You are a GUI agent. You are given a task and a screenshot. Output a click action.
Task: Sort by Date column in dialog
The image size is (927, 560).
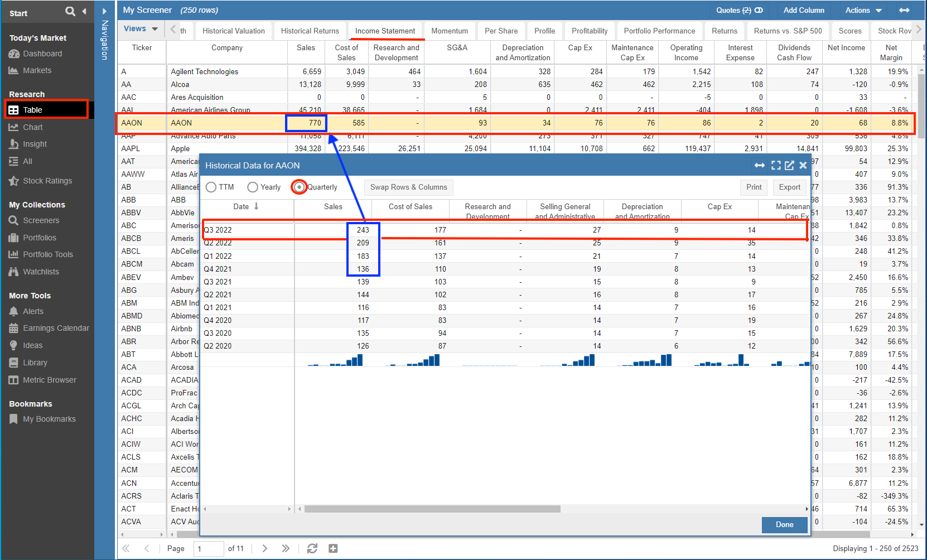(246, 206)
